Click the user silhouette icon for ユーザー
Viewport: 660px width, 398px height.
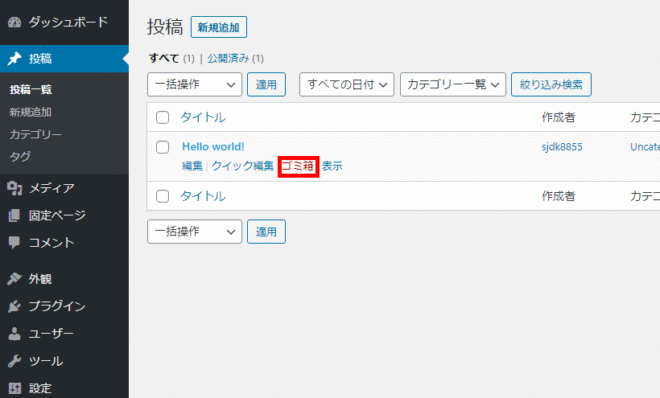(x=14, y=334)
